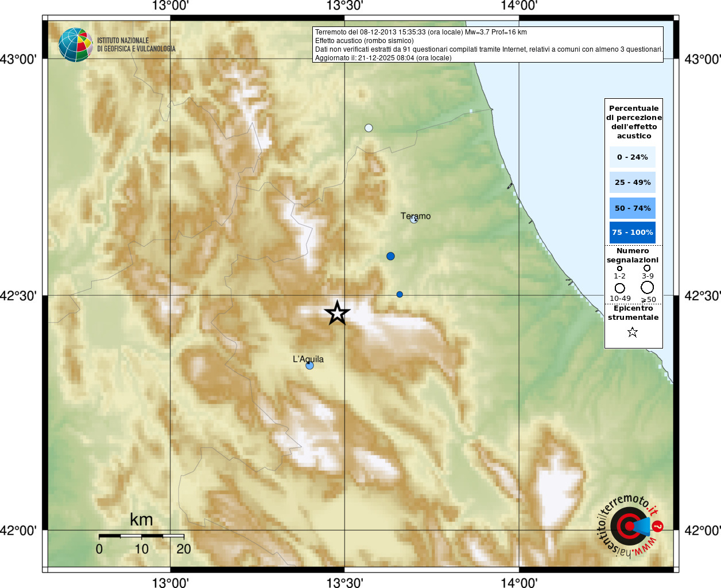Click the 'Teramo' city label
Viewport: 721px width, 588px height.
coord(416,216)
